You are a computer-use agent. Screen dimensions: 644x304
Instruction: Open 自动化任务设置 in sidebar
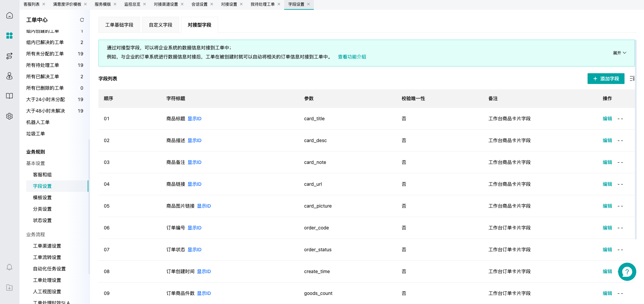coord(49,269)
